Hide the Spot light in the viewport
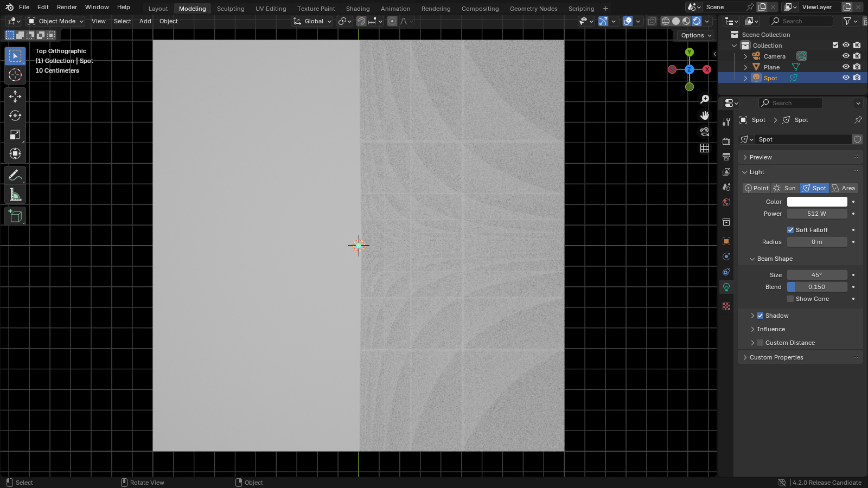 pos(846,78)
